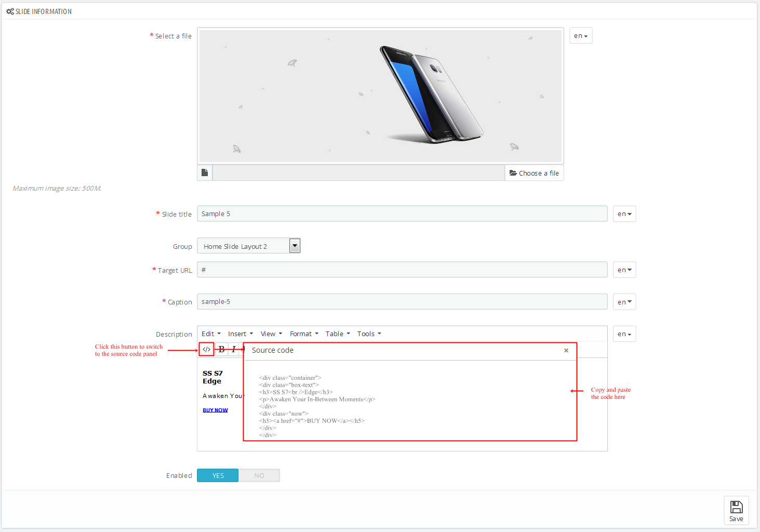Open language dropdown for Description
The height and width of the screenshot is (532, 760).
pos(624,334)
